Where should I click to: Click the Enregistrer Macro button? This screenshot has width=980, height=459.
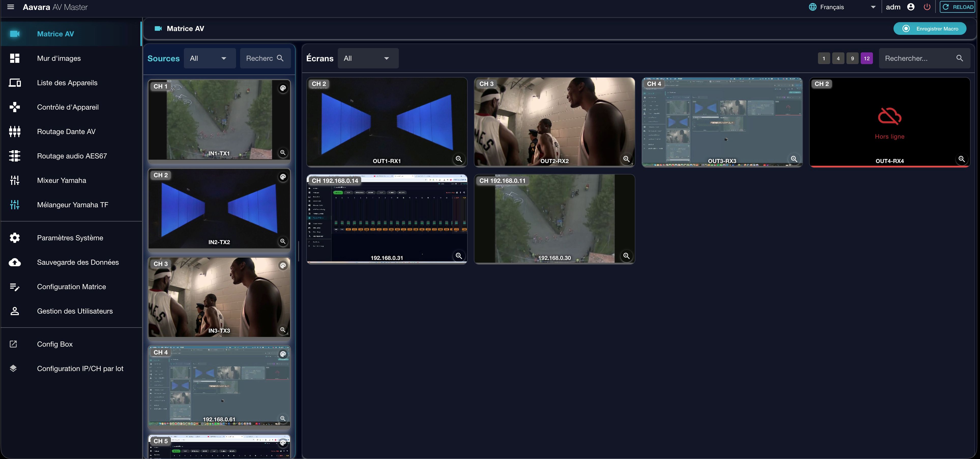point(930,28)
